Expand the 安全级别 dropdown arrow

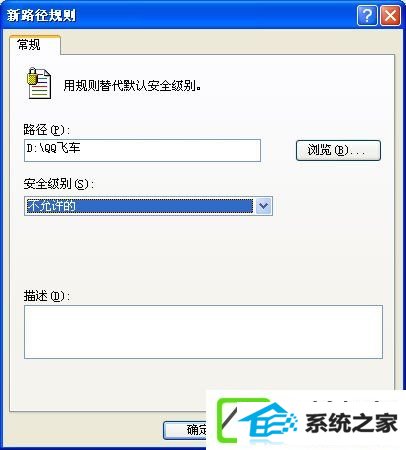pyautogui.click(x=264, y=206)
